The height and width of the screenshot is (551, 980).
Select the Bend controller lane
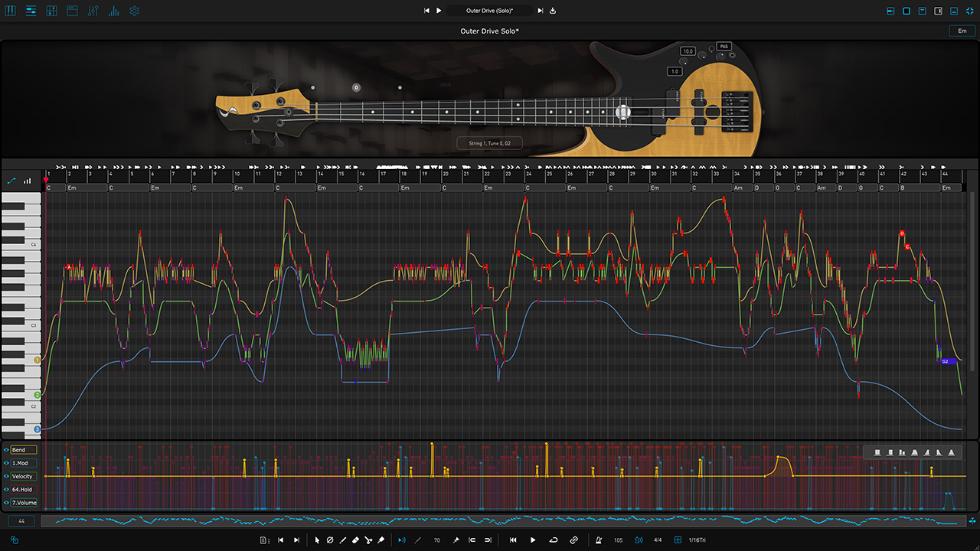pos(24,450)
